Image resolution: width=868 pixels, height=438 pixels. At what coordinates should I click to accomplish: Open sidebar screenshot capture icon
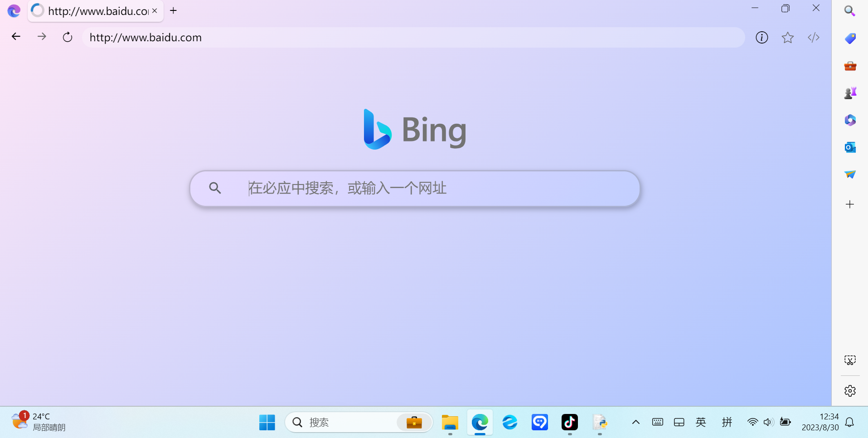[x=850, y=360]
